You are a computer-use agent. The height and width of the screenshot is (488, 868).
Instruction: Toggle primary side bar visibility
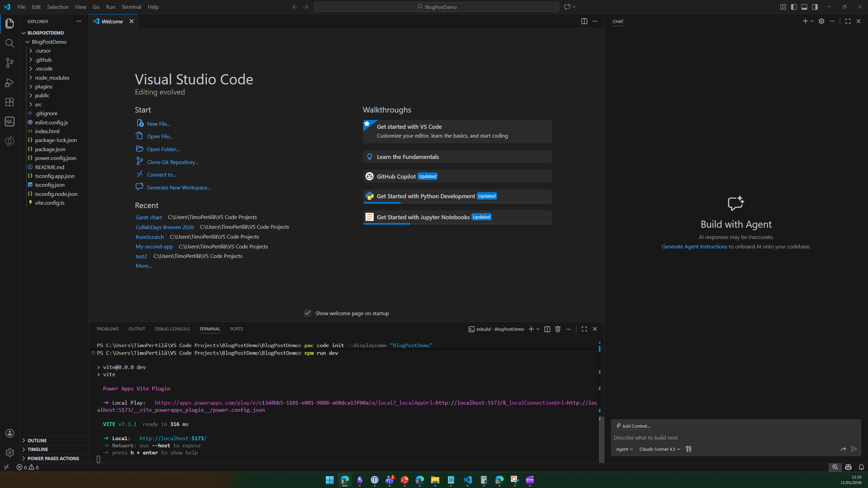[793, 7]
